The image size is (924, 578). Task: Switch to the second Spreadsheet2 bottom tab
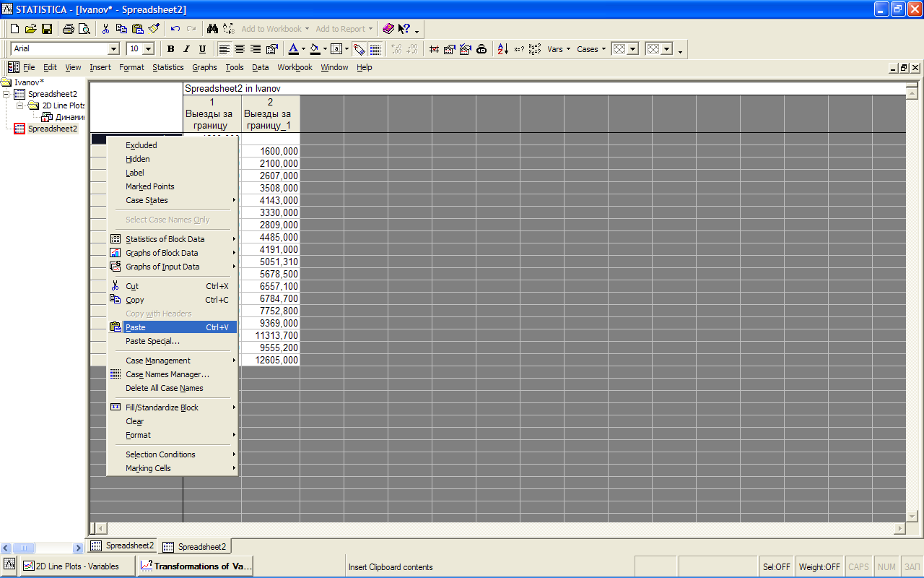coord(194,546)
